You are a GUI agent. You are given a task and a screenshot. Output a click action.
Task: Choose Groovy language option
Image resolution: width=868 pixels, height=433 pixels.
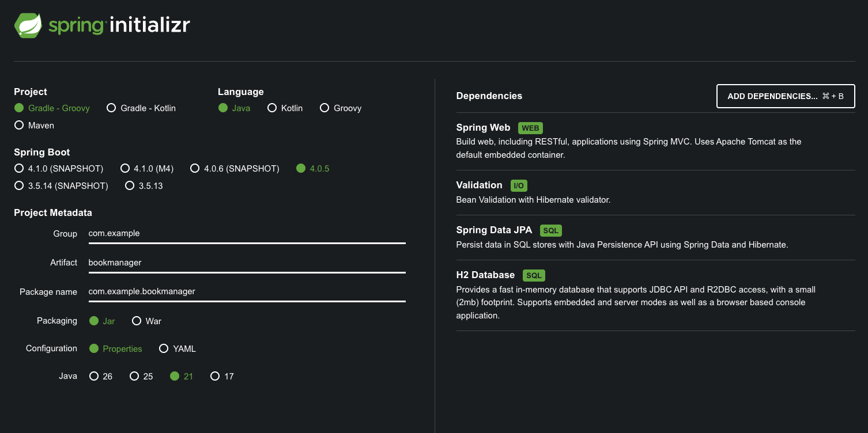point(341,108)
